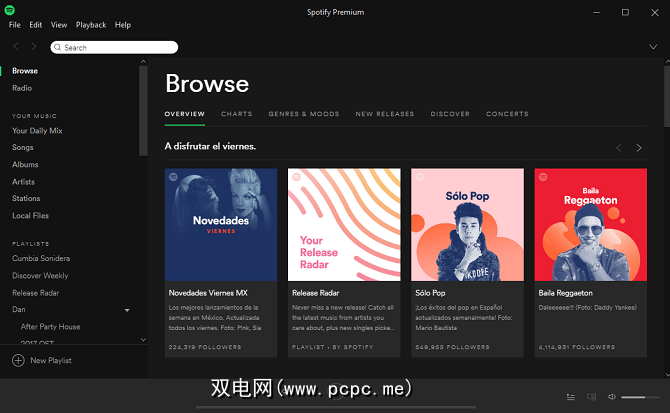Open the File menu
This screenshot has height=413, width=670.
(x=15, y=25)
